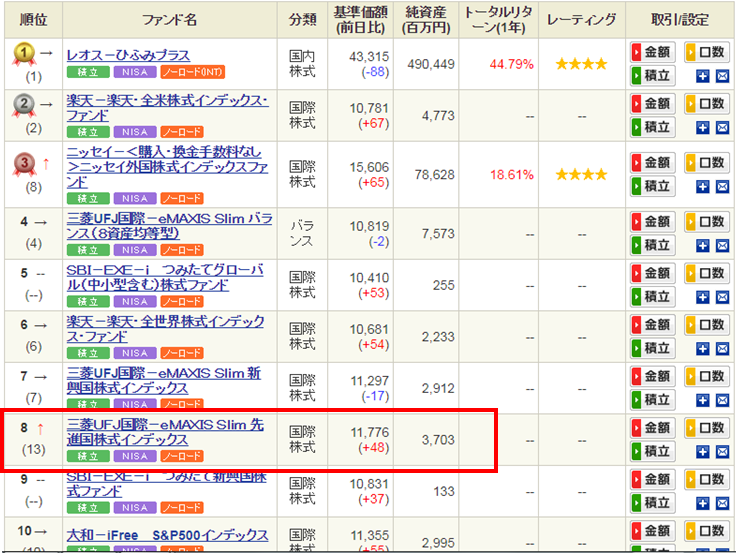The width and height of the screenshot is (736, 553).
Task: Click 積立 button for eMAXIS Slim 先進国株式
Action: [x=653, y=451]
